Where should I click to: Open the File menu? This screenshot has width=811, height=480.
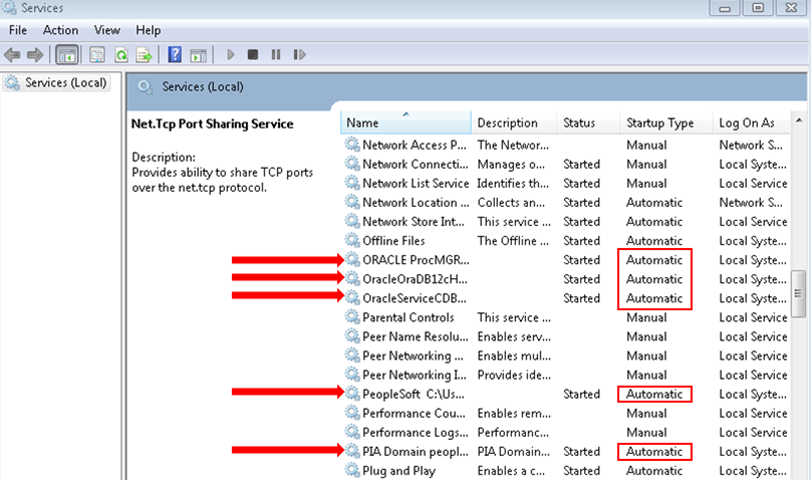click(x=18, y=31)
